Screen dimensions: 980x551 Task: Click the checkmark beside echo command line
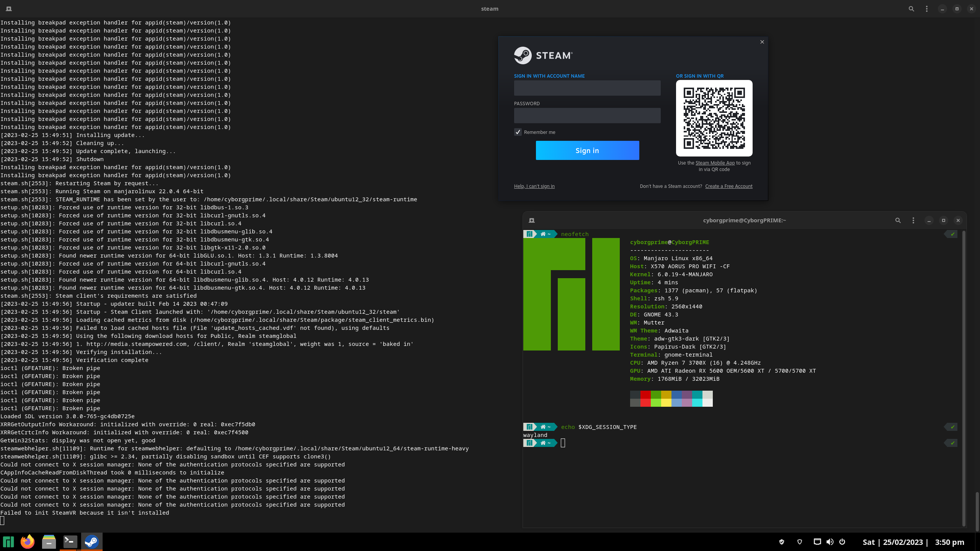(952, 427)
